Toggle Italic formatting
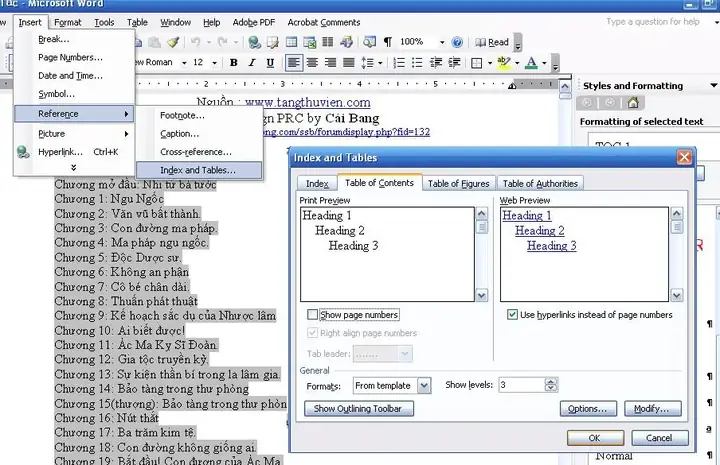 pos(252,62)
